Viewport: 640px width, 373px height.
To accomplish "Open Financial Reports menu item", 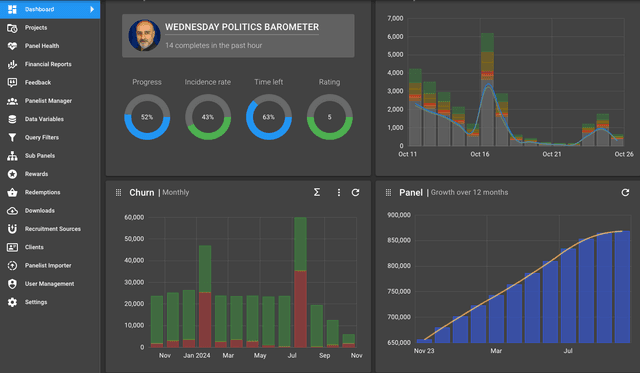I will pos(50,64).
